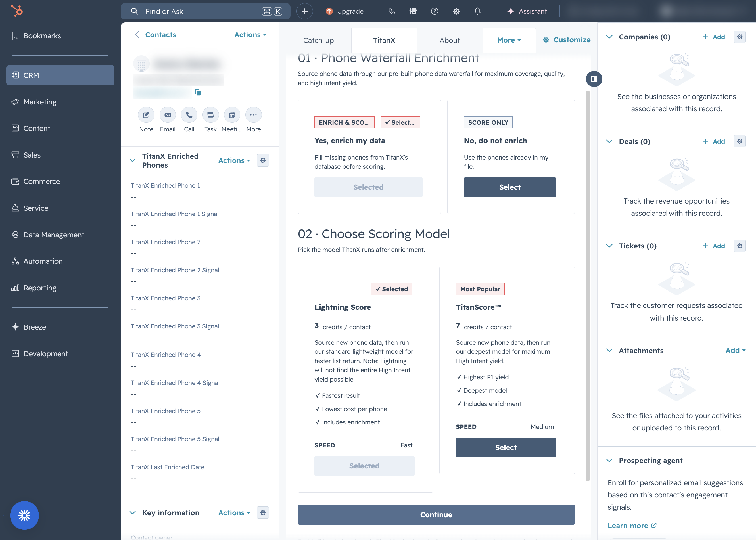756x540 pixels.
Task: Open the HubSpot sprocket home logo
Action: tap(17, 11)
